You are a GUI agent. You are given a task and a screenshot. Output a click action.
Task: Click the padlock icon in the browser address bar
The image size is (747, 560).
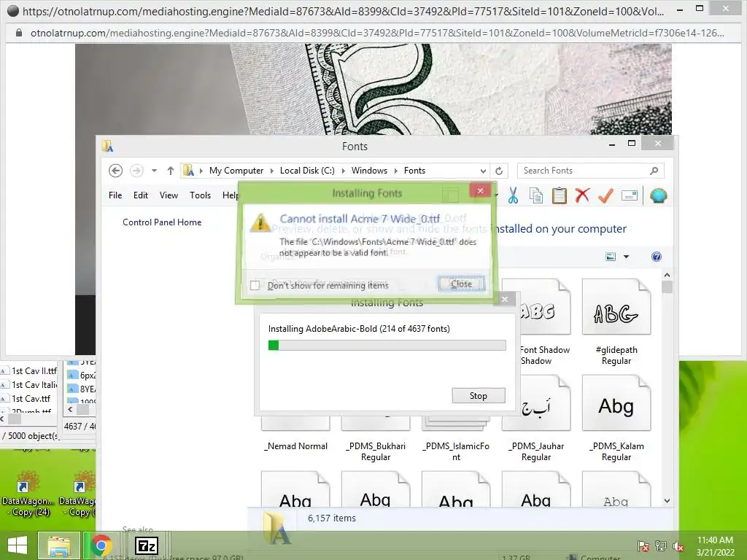pos(19,33)
